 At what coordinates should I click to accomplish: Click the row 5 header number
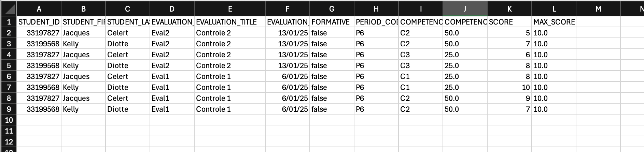click(x=9, y=66)
